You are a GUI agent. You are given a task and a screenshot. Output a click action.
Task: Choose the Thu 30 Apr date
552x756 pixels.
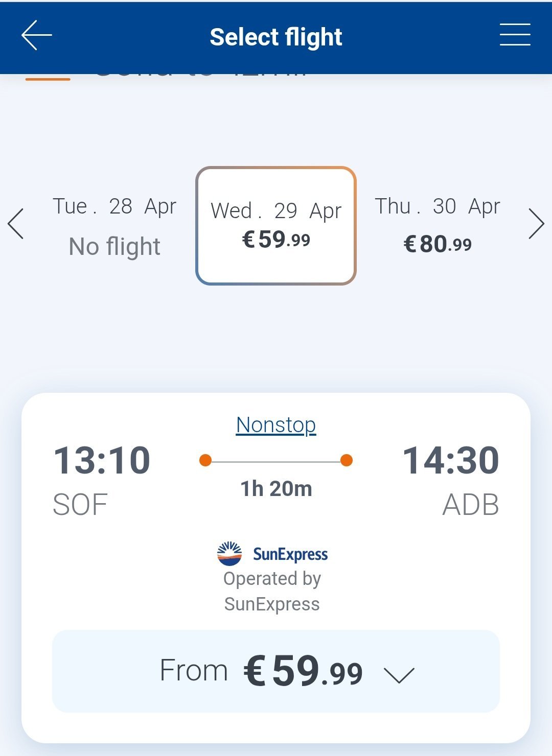coord(438,225)
